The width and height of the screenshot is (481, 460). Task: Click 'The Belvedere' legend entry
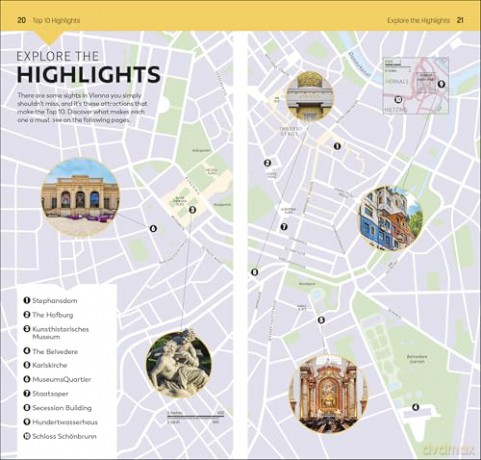pyautogui.click(x=51, y=351)
